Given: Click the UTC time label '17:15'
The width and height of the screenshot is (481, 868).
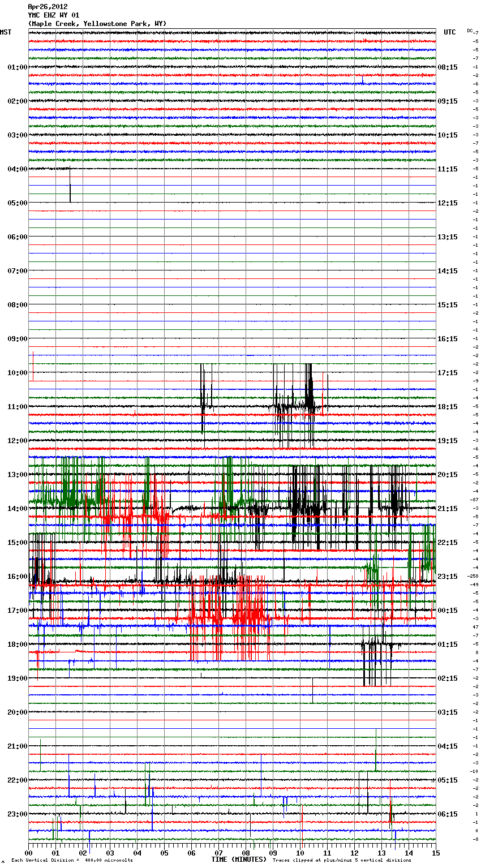Looking at the screenshot, I should point(448,373).
